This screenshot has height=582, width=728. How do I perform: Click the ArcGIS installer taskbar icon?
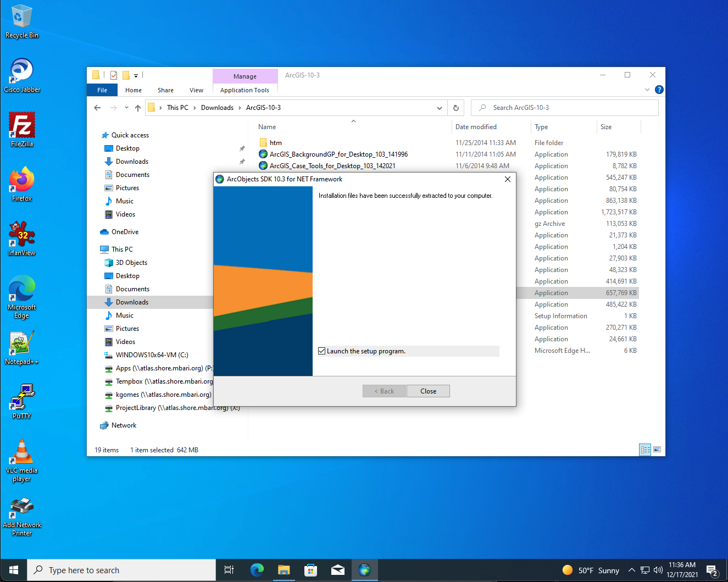coord(364,570)
